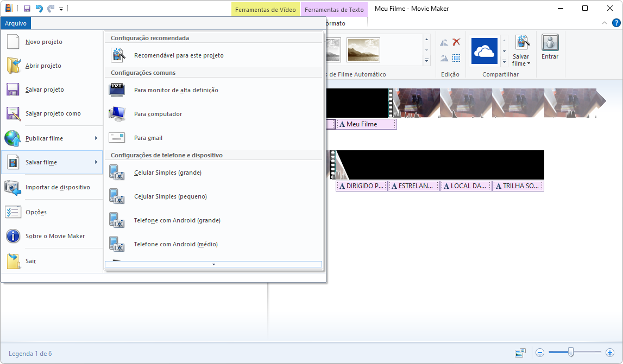
Task: Switch to Ferramentas de Texto tab
Action: tap(334, 10)
